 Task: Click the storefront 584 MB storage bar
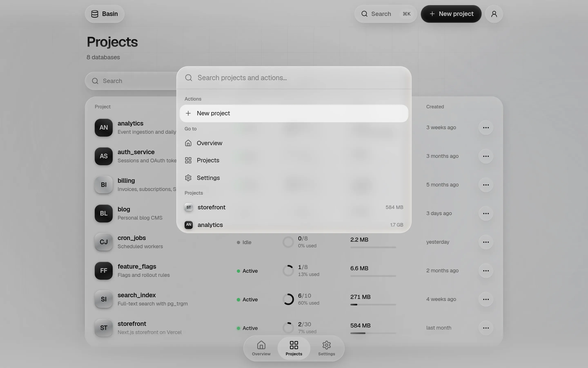(373, 333)
